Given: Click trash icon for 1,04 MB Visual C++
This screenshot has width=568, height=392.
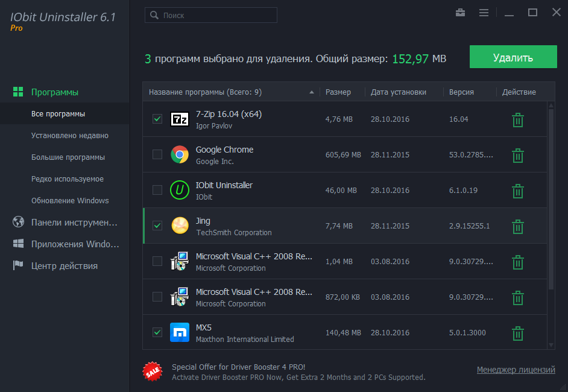Looking at the screenshot, I should [x=517, y=262].
